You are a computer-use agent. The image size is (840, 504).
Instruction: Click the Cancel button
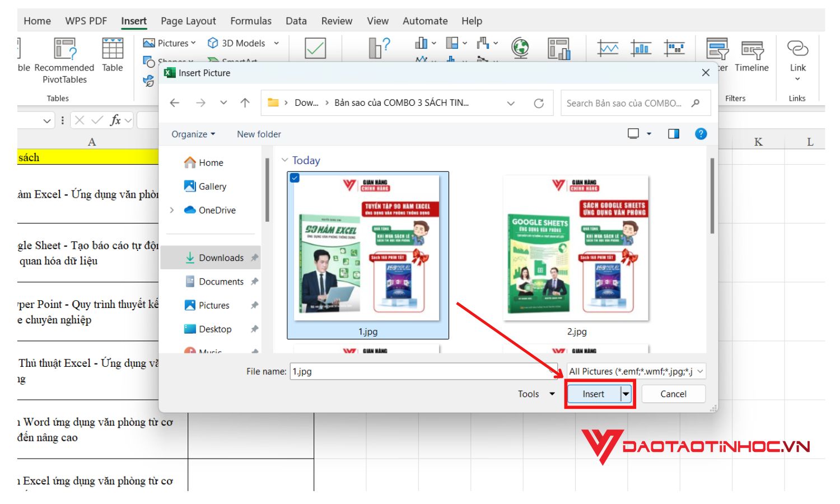pyautogui.click(x=673, y=394)
